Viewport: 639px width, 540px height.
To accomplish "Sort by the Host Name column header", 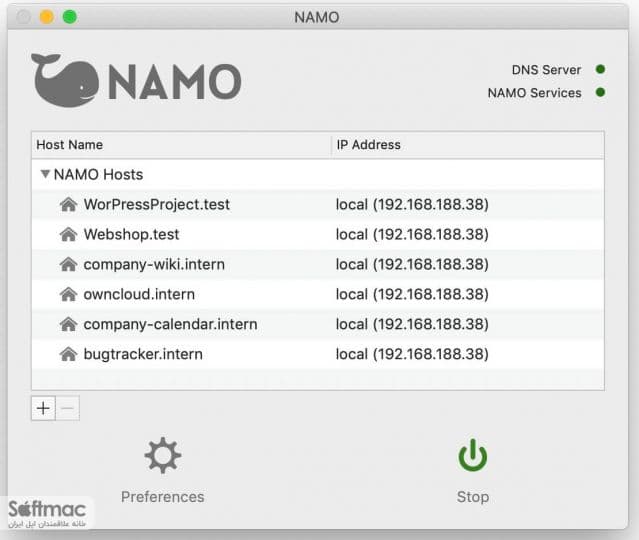I will coord(181,145).
